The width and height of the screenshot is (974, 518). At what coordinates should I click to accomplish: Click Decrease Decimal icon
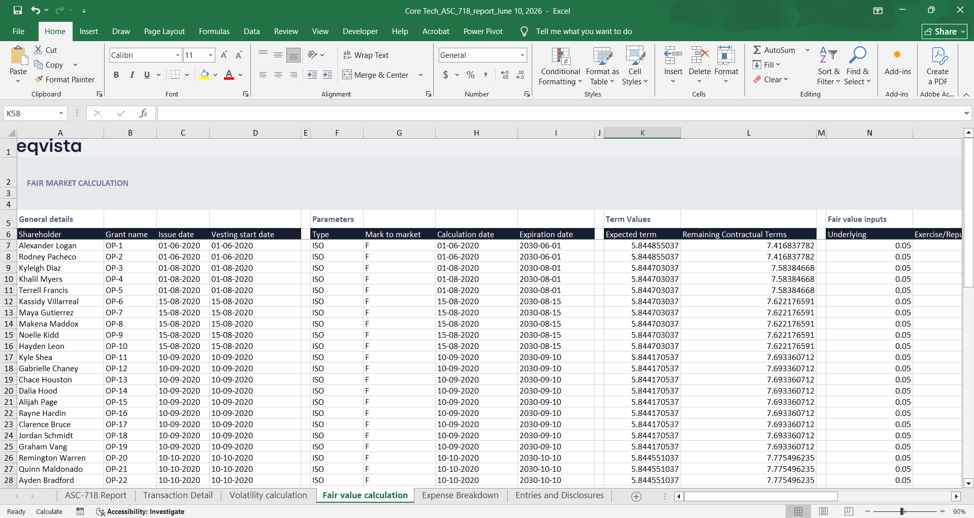click(521, 75)
